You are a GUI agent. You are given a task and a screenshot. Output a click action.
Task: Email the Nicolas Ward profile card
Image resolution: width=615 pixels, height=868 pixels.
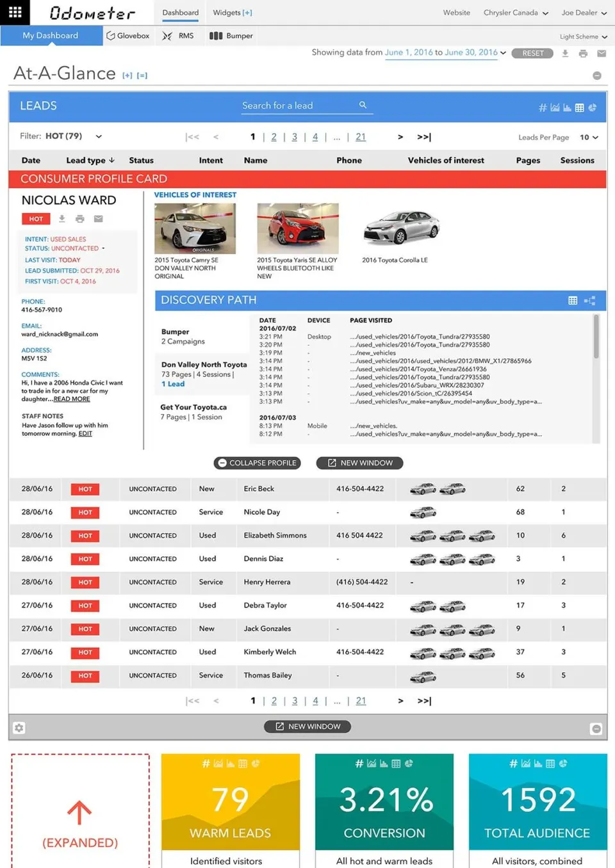(x=98, y=219)
